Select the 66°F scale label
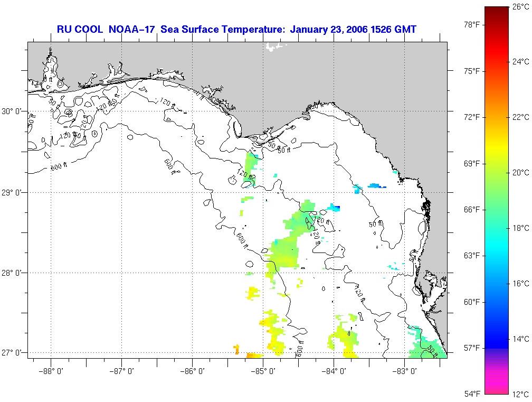The image size is (532, 402). [x=472, y=210]
